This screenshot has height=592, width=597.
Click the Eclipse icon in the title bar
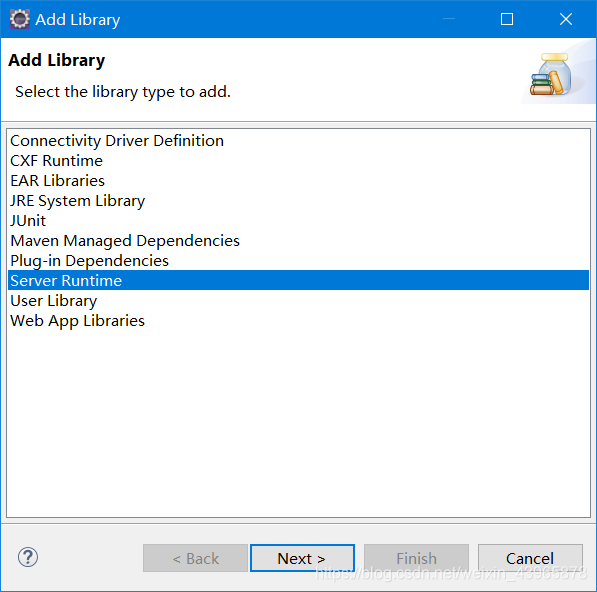coord(19,19)
